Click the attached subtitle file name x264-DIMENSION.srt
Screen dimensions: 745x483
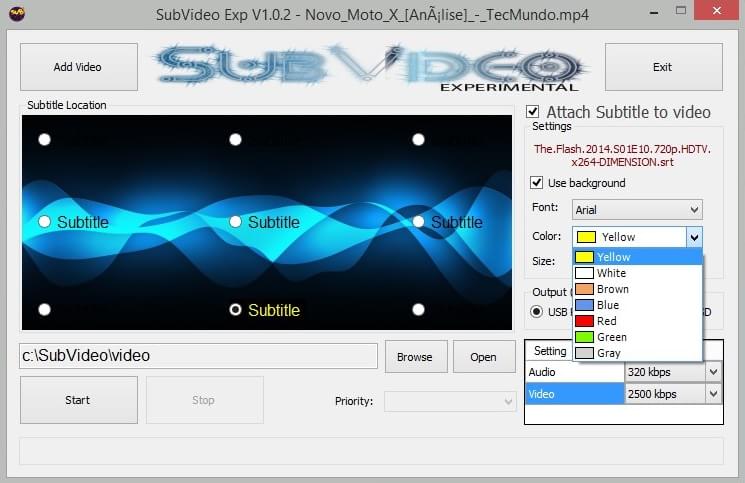point(622,162)
